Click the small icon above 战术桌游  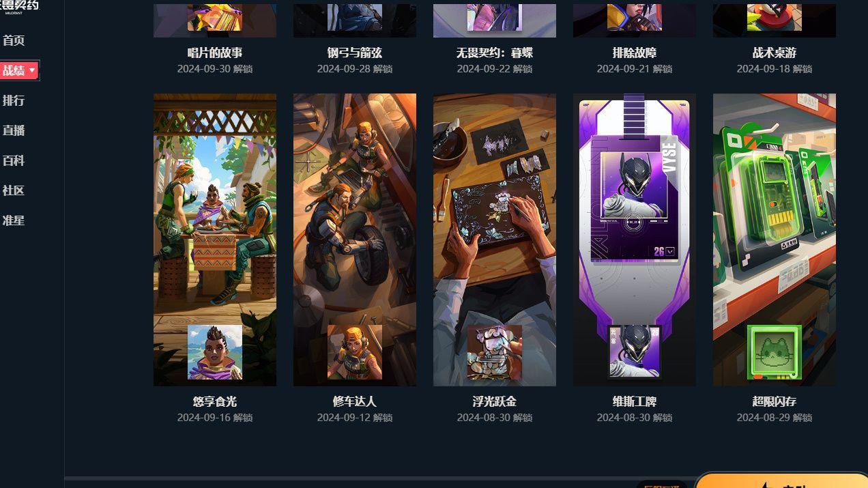coord(775,17)
